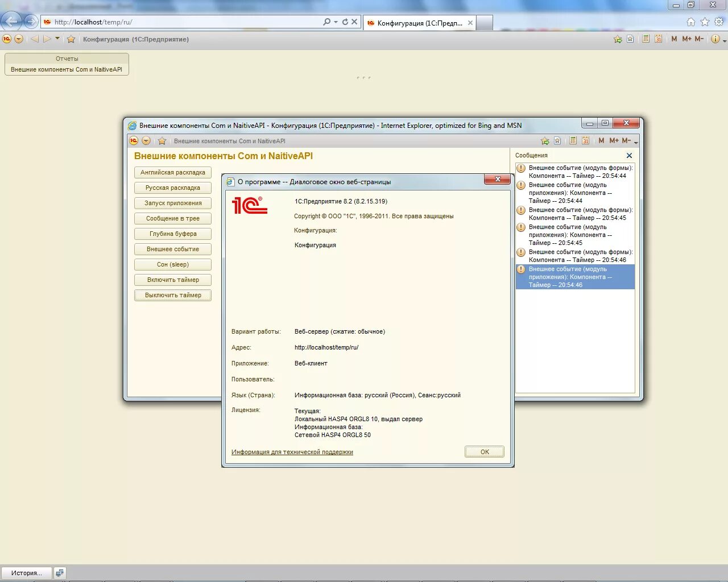Open a new blank browser tab
Screen dimensions: 728x582
[484, 23]
